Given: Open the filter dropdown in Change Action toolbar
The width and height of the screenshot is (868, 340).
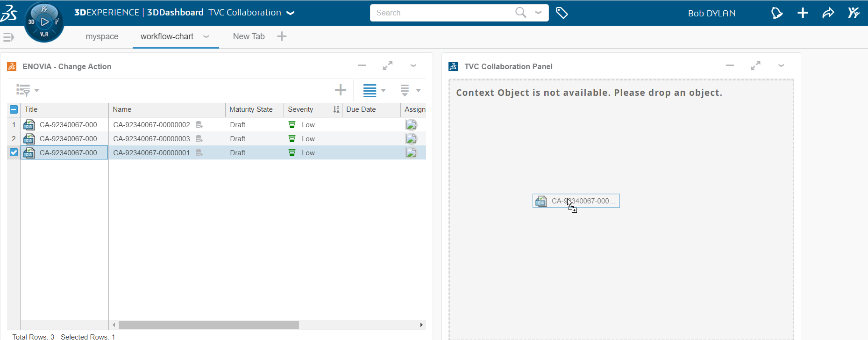Looking at the screenshot, I should tap(28, 90).
